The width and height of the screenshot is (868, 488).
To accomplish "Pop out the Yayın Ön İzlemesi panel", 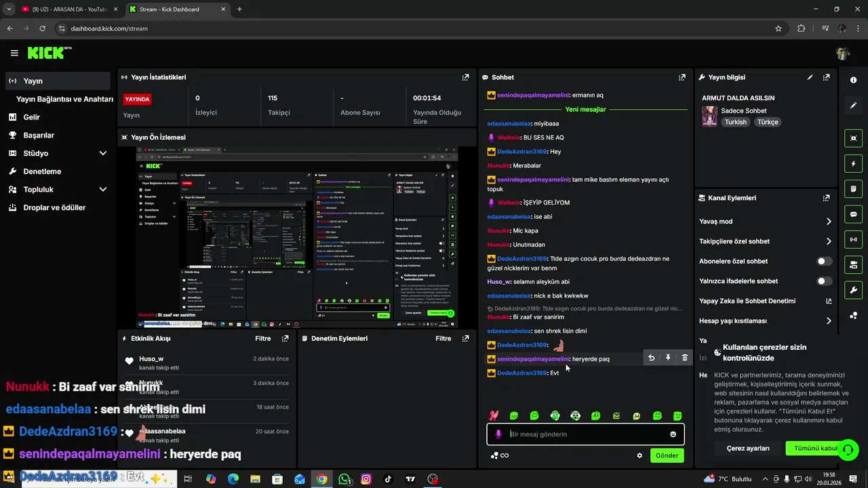I will [465, 137].
